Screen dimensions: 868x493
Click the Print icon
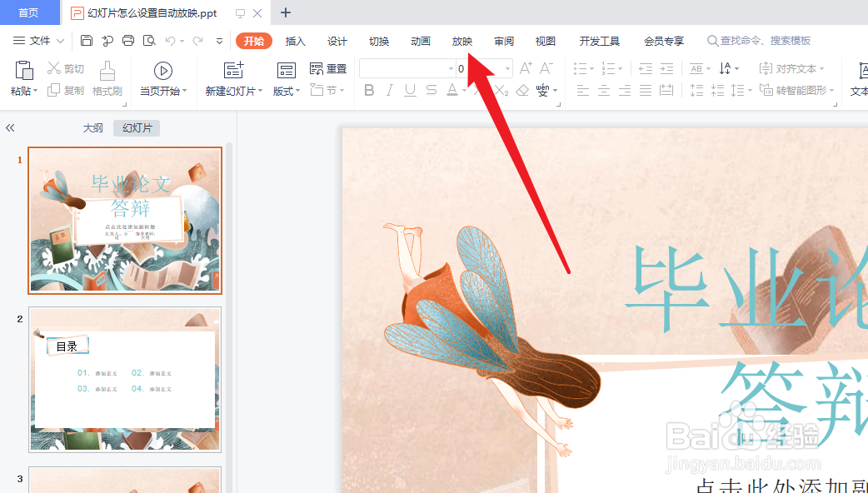[x=128, y=41]
